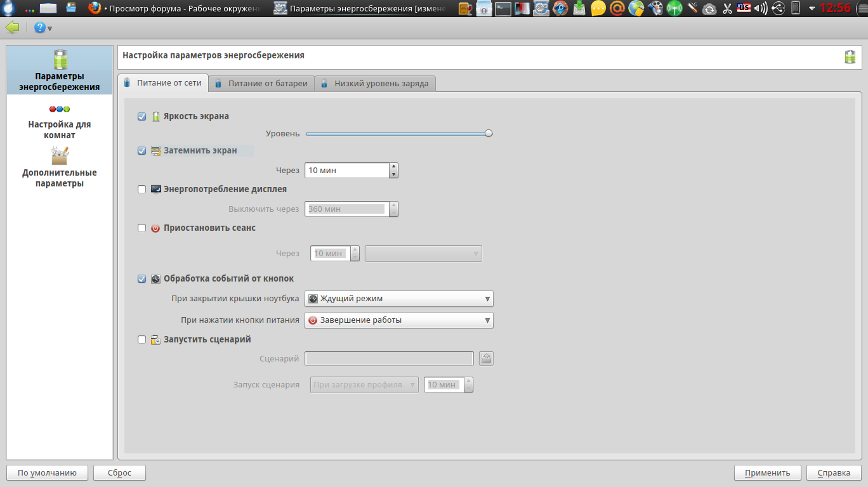Enable the Display Energy Saving (Энергопотребление дисплея) checkbox

[142, 189]
